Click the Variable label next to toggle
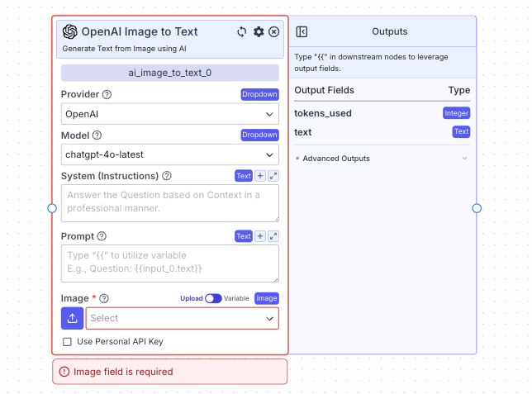 click(x=236, y=298)
